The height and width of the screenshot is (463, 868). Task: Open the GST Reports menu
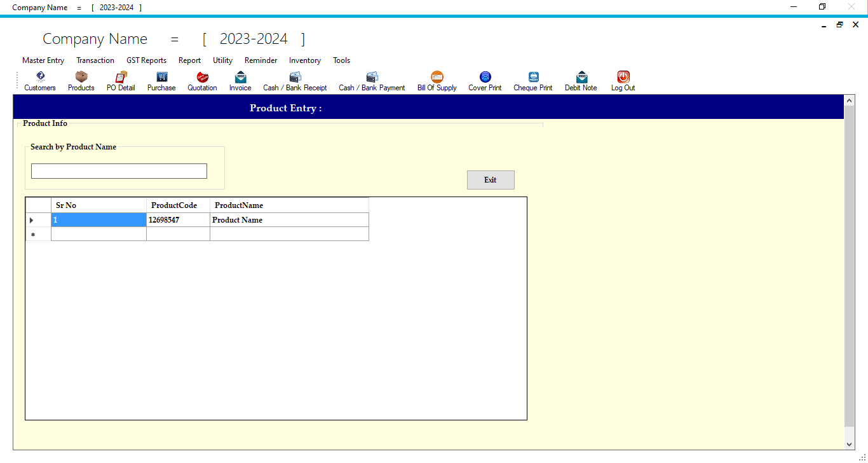(146, 60)
